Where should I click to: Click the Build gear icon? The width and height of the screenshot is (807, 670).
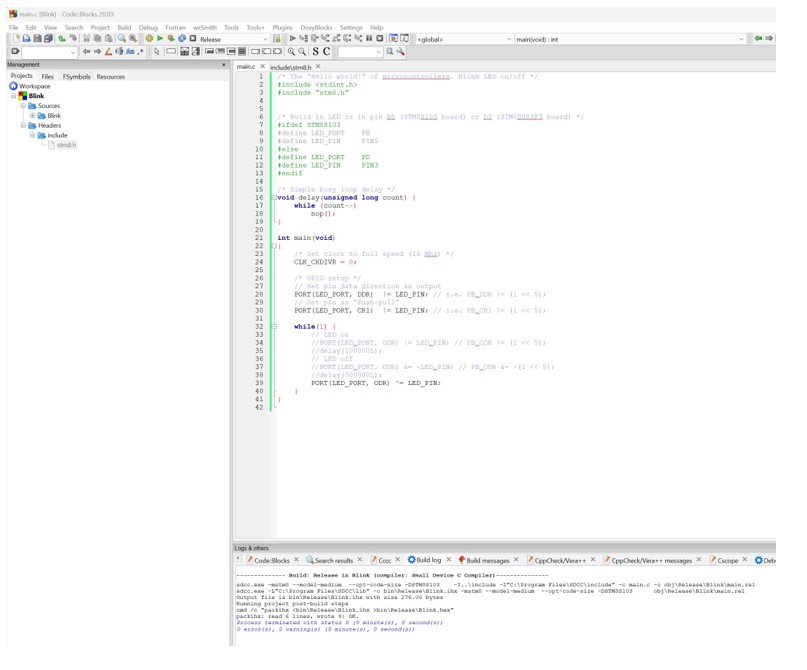coord(149,39)
